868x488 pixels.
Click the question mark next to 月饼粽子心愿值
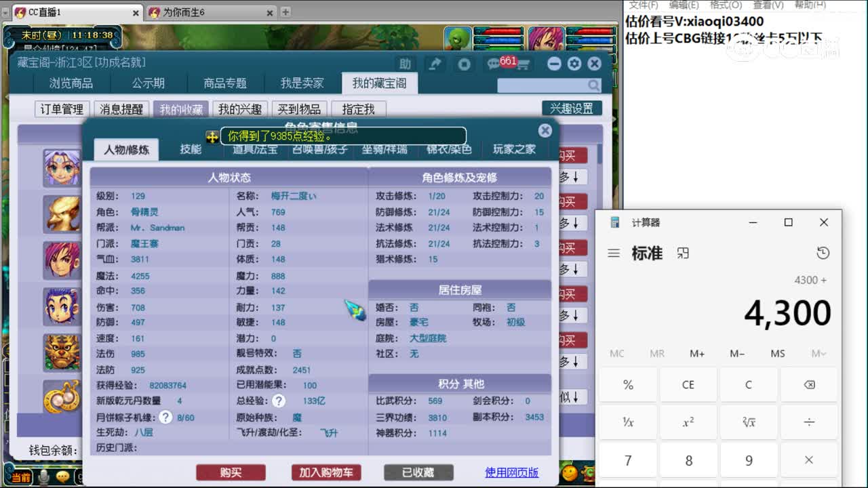click(x=166, y=417)
